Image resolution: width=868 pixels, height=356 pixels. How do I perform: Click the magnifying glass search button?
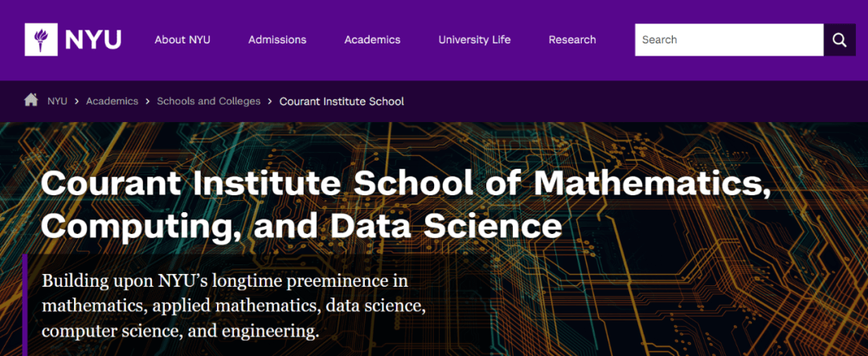[x=839, y=39]
